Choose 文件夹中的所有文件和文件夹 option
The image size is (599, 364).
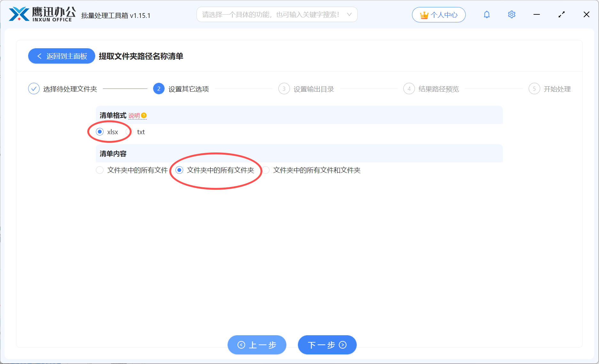point(311,170)
